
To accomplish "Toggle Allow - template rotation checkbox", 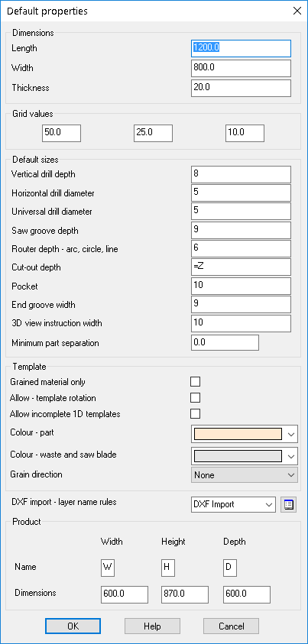I will pyautogui.click(x=195, y=397).
